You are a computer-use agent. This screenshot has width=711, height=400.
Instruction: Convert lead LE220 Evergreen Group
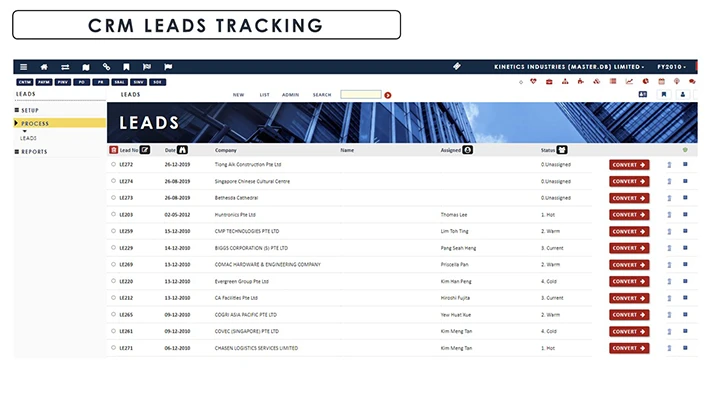point(629,281)
